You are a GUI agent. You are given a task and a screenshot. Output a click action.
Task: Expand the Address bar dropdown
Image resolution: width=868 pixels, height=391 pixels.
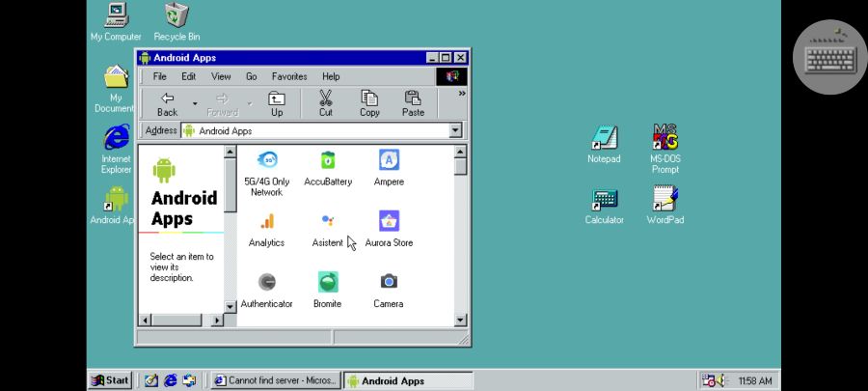455,130
